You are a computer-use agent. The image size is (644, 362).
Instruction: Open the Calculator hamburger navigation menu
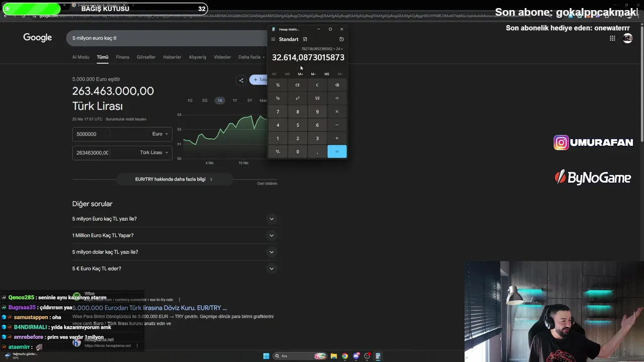(273, 39)
